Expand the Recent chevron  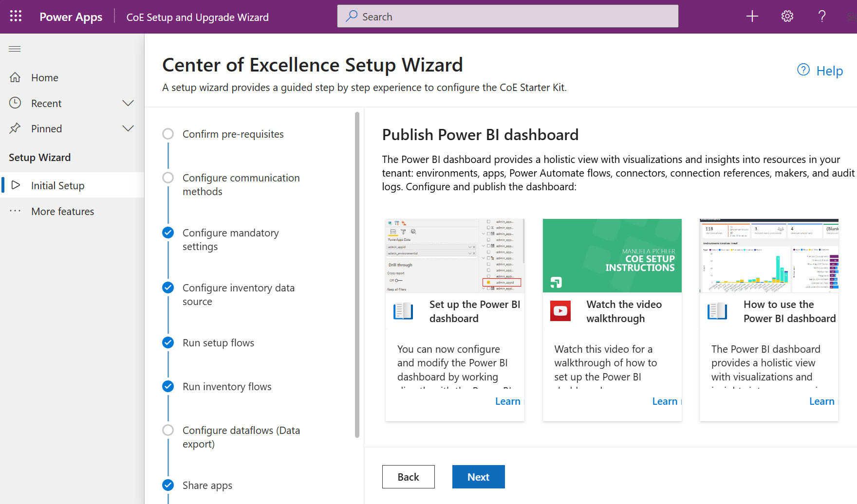coord(128,103)
